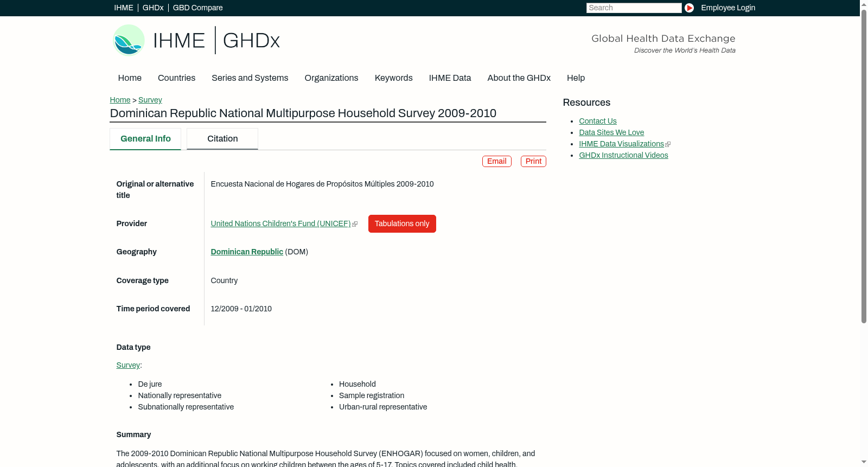Open the Keywords menu item
This screenshot has height=467, width=868.
click(x=393, y=78)
